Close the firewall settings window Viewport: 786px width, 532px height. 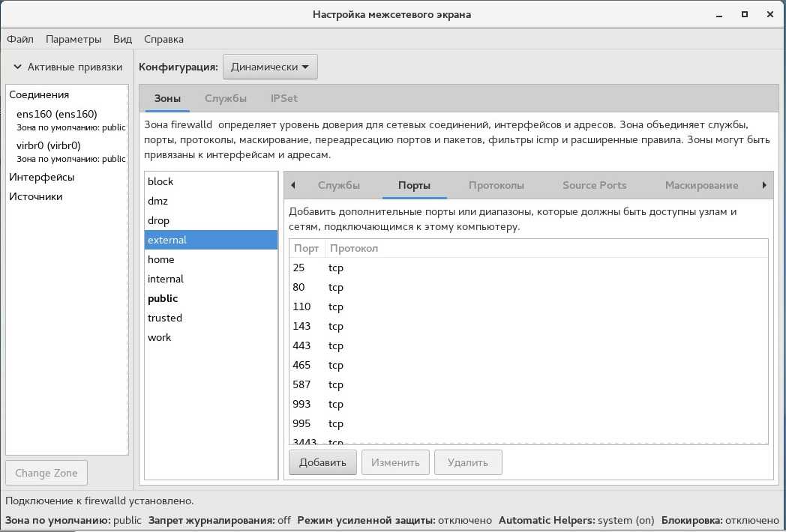(x=770, y=14)
